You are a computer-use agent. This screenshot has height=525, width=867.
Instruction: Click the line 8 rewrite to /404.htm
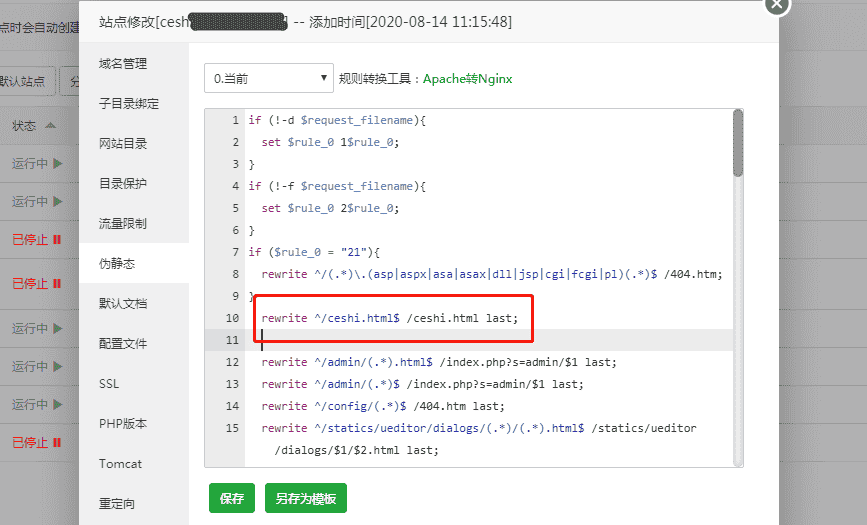(x=492, y=274)
